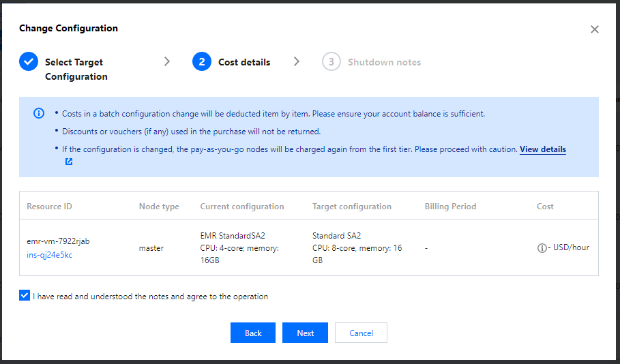Uncheck the agreement checkbox for the operation
Viewport: 620px width, 364px height.
pos(25,296)
